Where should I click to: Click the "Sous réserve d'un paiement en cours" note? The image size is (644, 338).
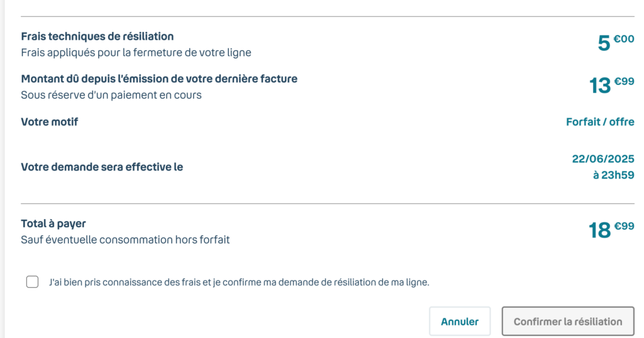pyautogui.click(x=111, y=96)
